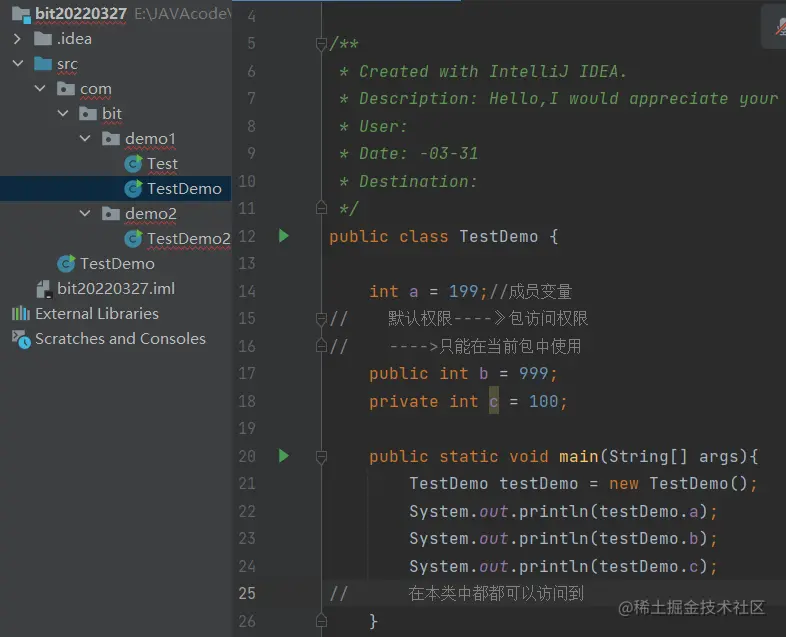
Task: Select Scratches and Consoles node
Action: pos(120,339)
